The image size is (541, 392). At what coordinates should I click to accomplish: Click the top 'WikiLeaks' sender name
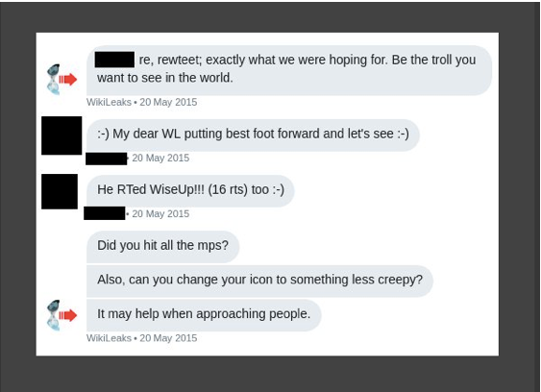pos(109,102)
